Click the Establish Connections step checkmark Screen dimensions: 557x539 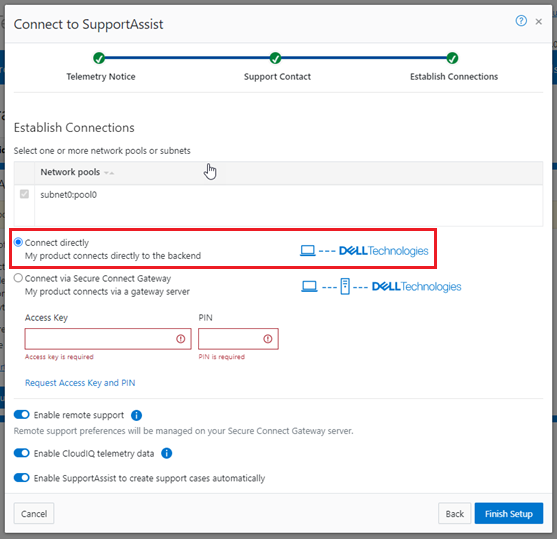tap(452, 58)
